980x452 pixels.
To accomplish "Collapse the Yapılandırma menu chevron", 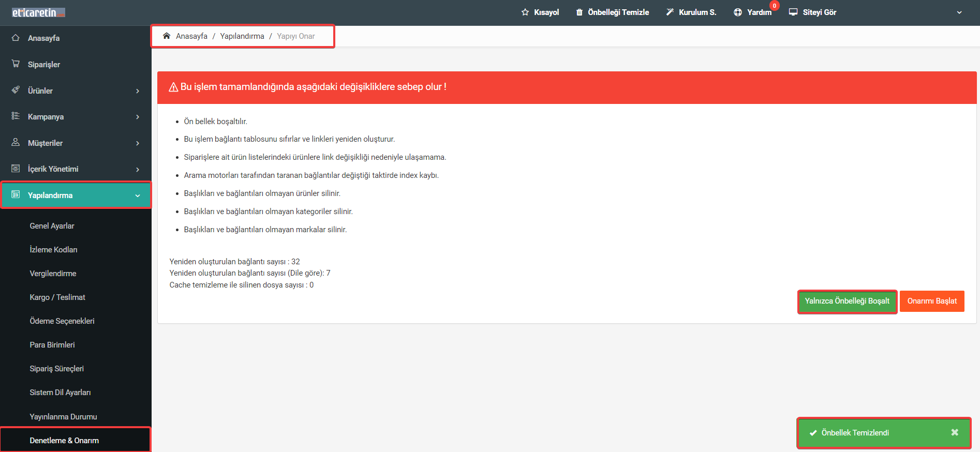I will [x=138, y=195].
